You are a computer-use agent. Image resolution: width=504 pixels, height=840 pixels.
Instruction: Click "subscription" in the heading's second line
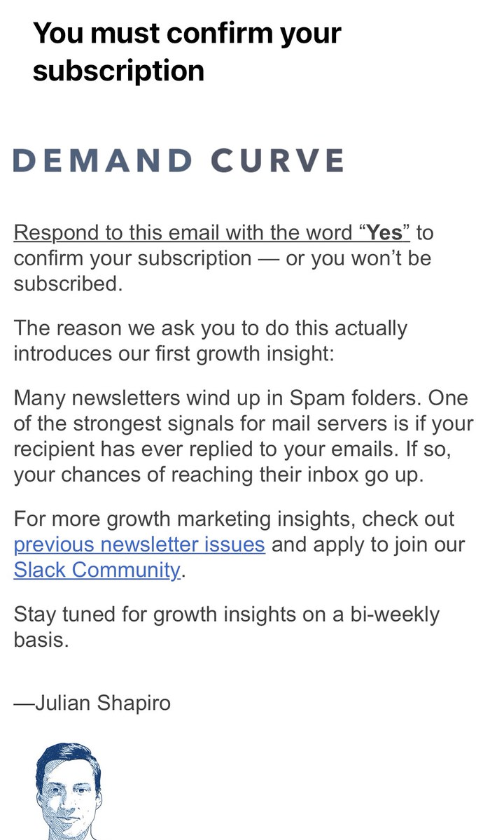coord(118,71)
